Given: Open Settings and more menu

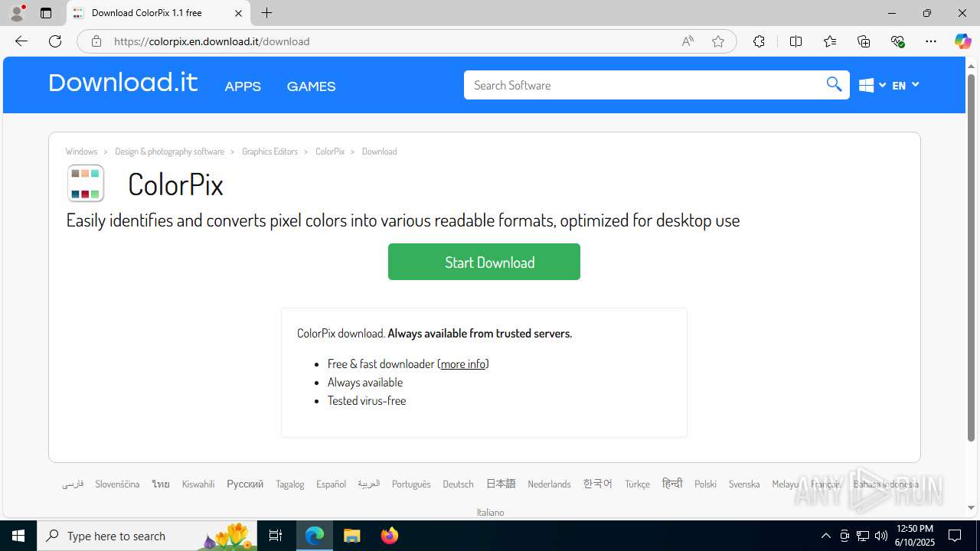Looking at the screenshot, I should point(931,41).
